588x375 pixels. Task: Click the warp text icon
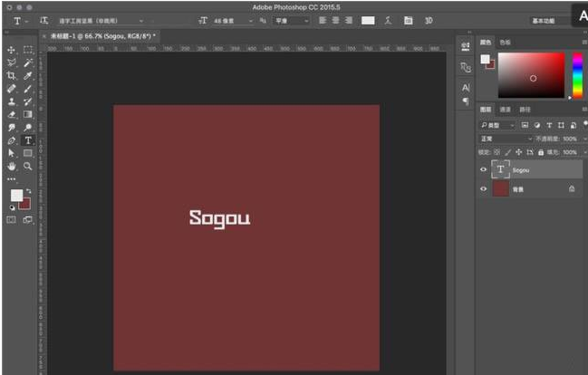click(388, 20)
